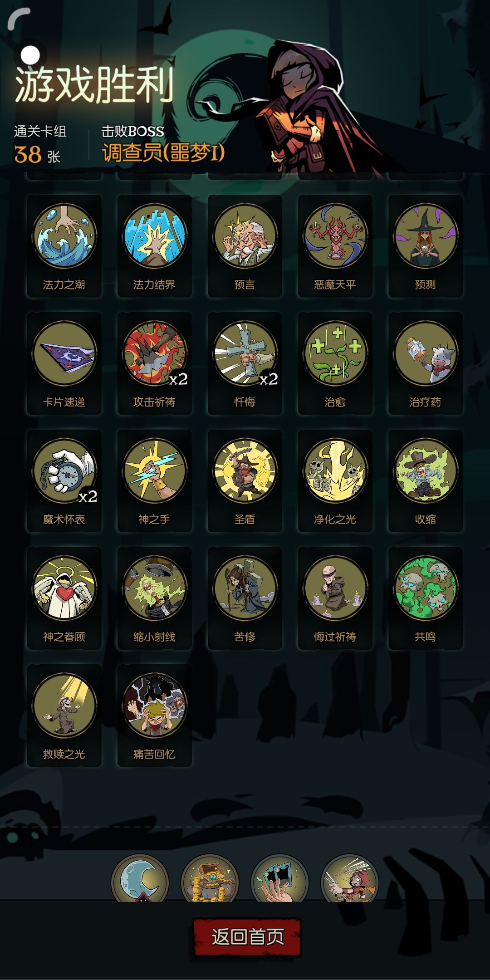Select the 痛苦回忆 card
490x980 pixels.
tap(154, 715)
